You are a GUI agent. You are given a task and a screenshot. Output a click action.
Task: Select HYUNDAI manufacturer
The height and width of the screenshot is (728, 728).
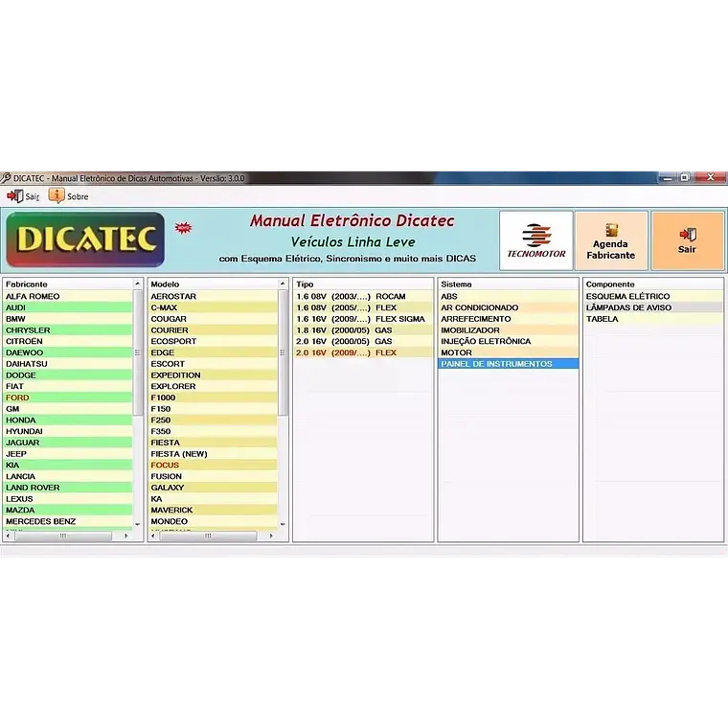(x=68, y=431)
